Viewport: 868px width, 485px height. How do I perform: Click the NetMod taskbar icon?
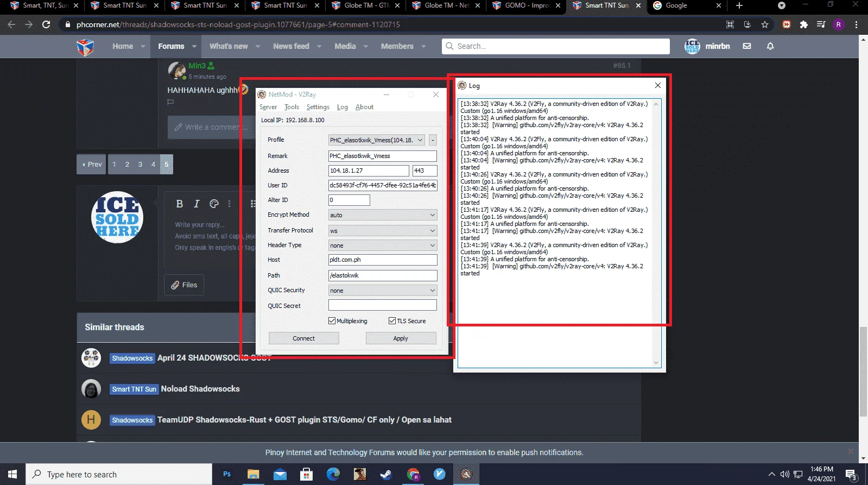(x=466, y=474)
